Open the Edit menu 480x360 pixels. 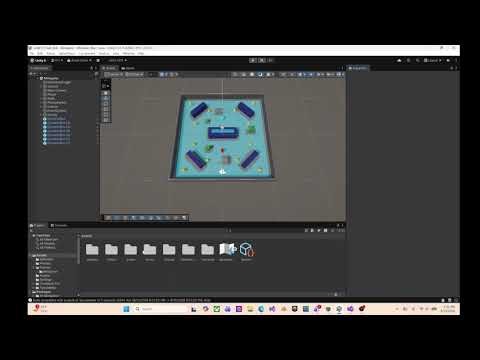(x=40, y=53)
